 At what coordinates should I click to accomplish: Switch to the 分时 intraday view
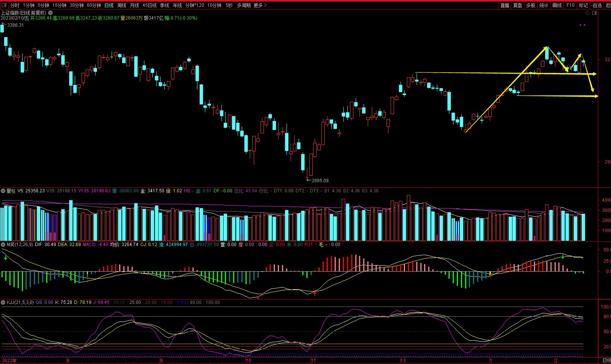(15, 5)
